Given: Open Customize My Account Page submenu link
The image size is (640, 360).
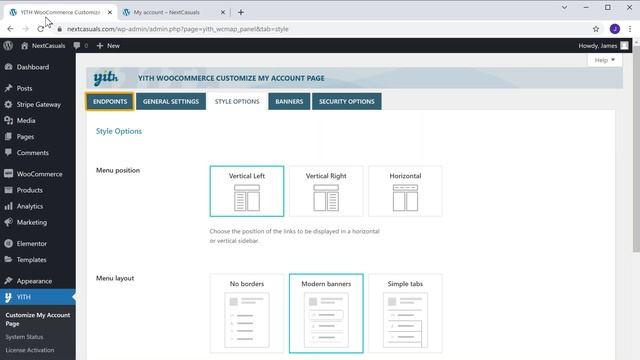Looking at the screenshot, I should tap(38, 319).
